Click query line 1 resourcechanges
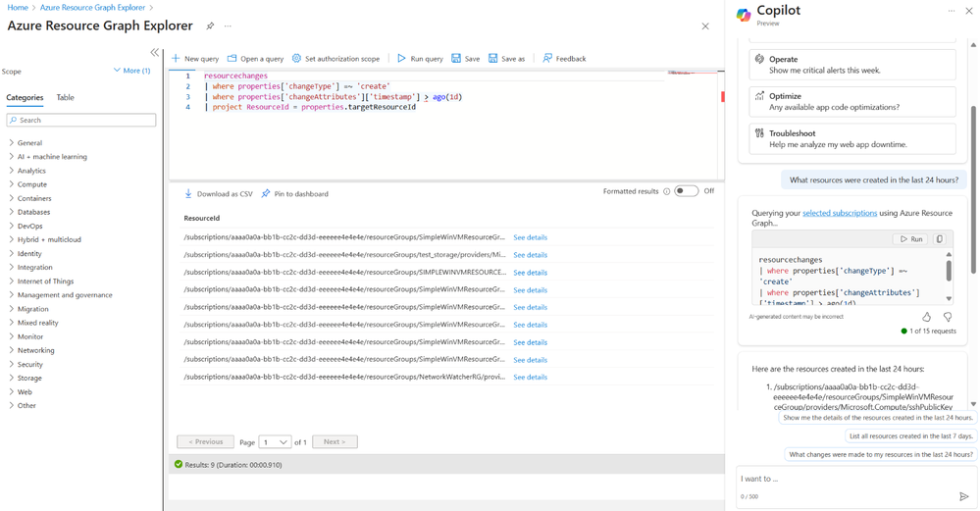Viewport: 980px width, 511px height. (235, 76)
